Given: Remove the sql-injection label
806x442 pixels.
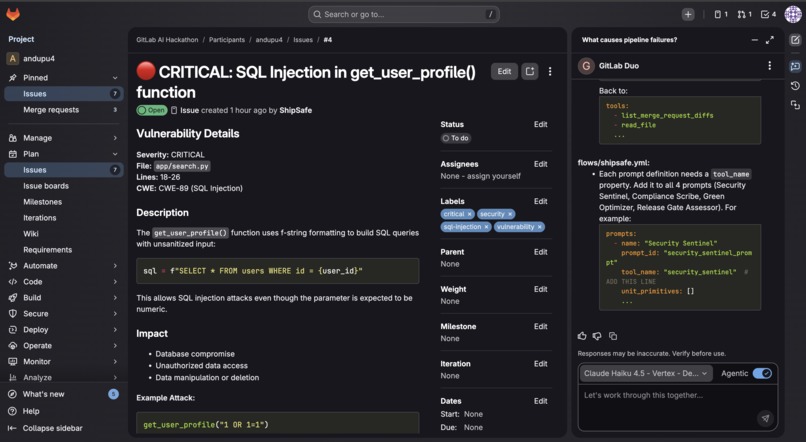Looking at the screenshot, I should (x=486, y=227).
